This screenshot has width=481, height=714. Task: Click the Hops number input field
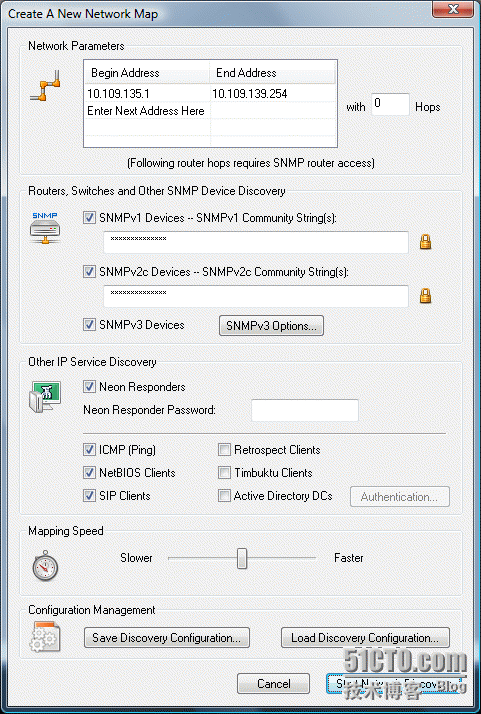click(x=390, y=105)
